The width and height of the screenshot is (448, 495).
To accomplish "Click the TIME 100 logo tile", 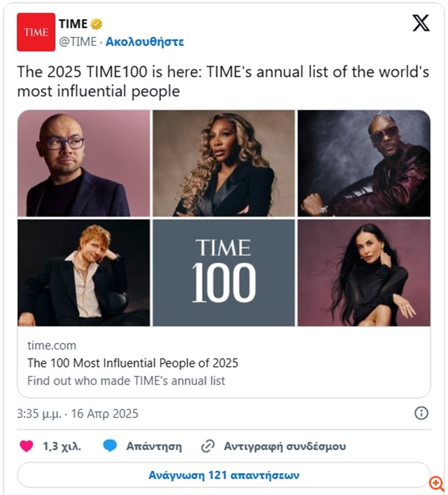I will click(x=224, y=272).
